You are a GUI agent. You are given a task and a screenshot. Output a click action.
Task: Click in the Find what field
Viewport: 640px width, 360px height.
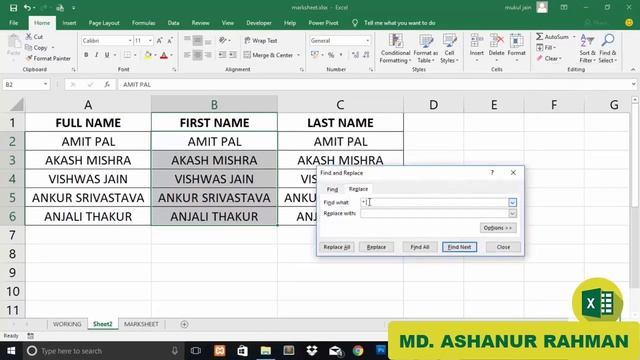click(x=434, y=202)
